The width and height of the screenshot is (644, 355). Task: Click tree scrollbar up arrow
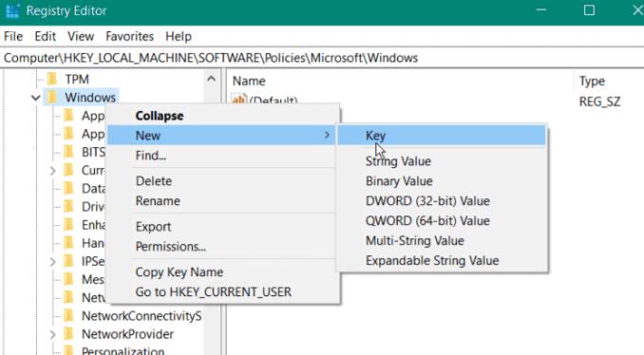pyautogui.click(x=211, y=79)
